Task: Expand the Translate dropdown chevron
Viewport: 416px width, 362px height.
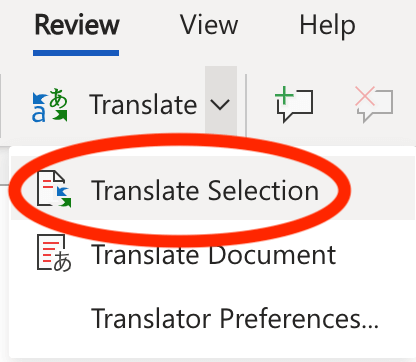Action: coord(221,105)
